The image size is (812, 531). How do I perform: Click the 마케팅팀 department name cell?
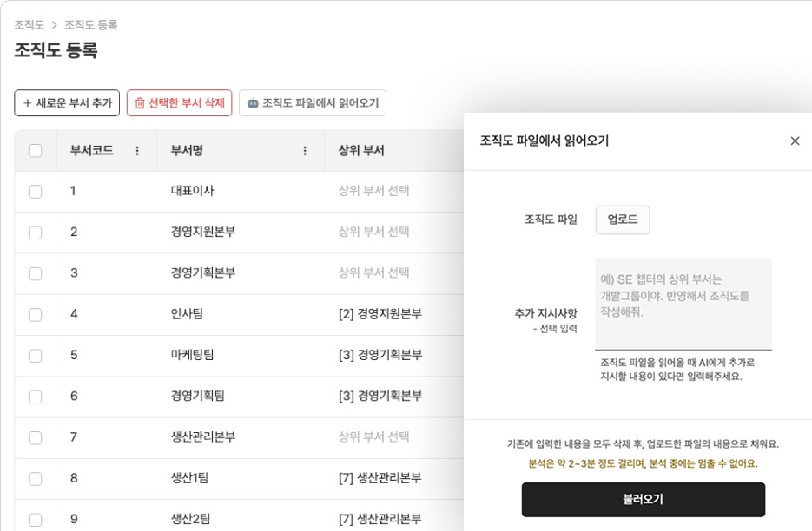pos(193,355)
